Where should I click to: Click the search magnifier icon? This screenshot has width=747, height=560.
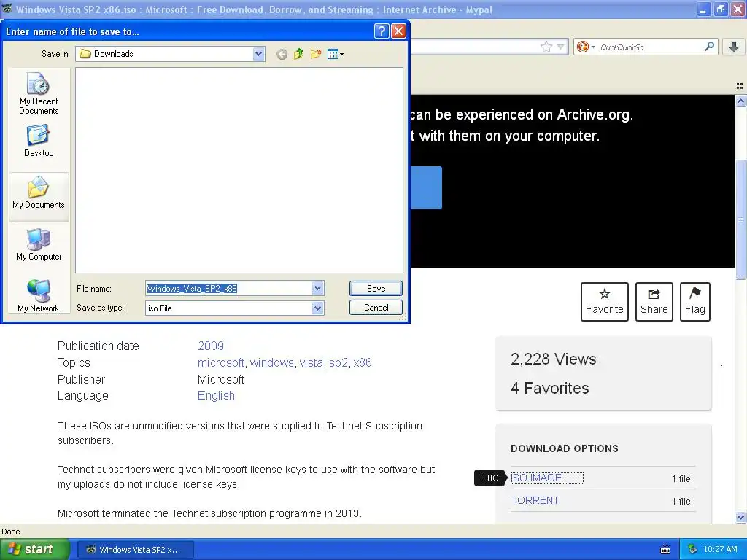pos(709,47)
